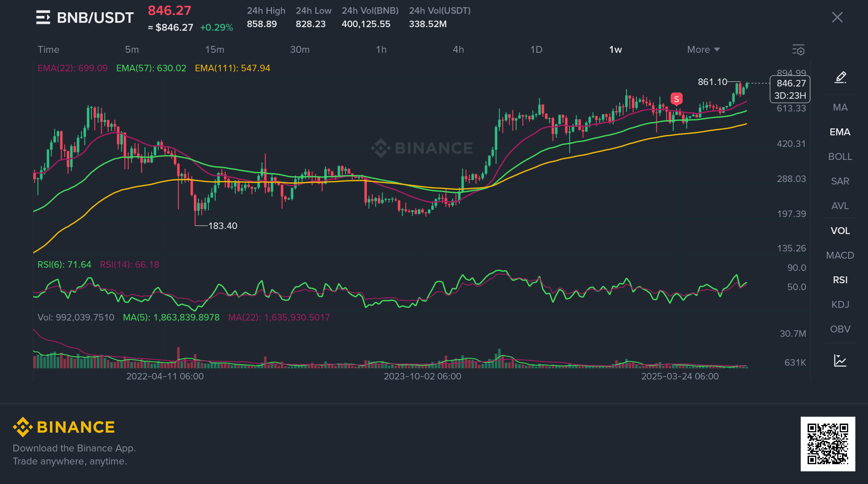Click the 24h Low value 828.23

click(x=311, y=24)
